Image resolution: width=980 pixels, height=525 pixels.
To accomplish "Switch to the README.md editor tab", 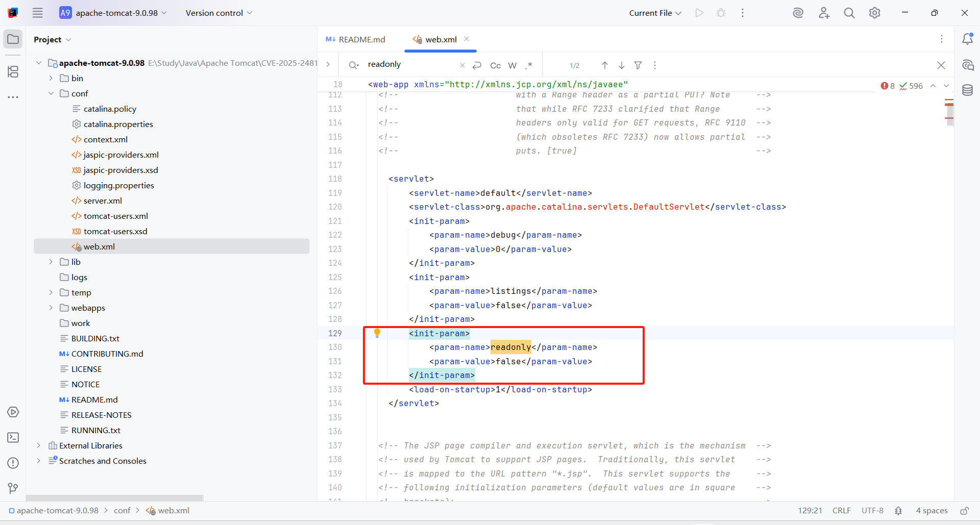I will (356, 39).
